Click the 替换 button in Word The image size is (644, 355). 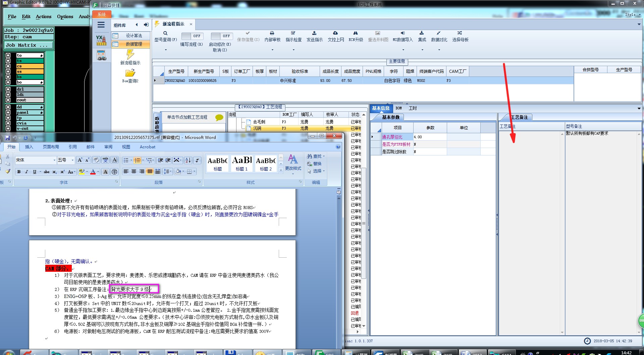click(314, 164)
